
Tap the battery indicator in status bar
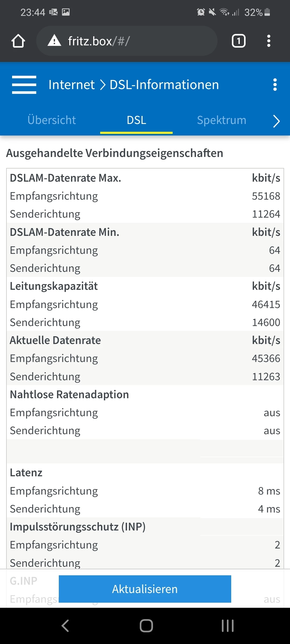tap(267, 12)
